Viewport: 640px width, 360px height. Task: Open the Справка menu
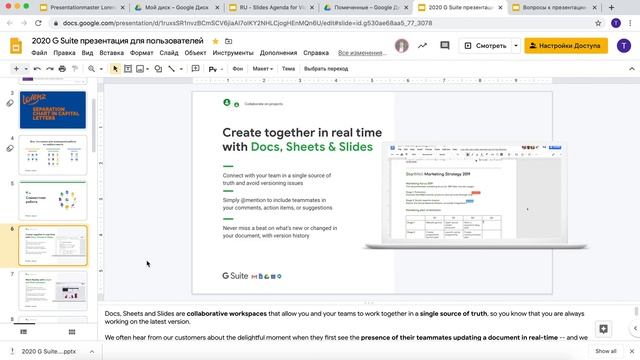[x=316, y=53]
